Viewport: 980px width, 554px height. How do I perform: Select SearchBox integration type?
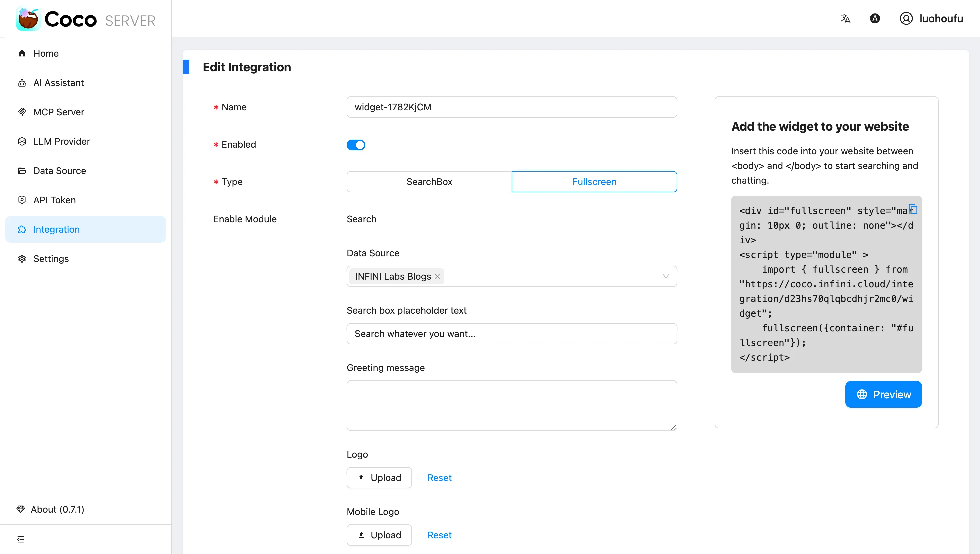[x=429, y=181]
